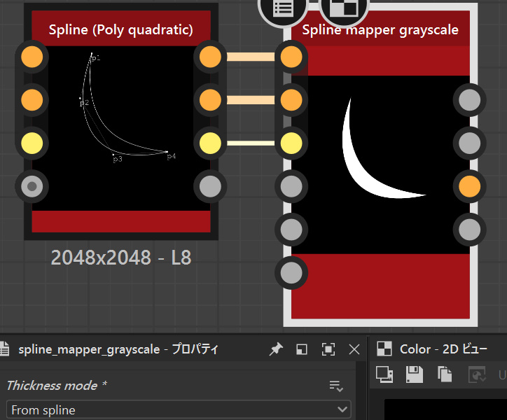This screenshot has height=420, width=507.
Task: Click the top orange input of Spline mapper
Action: [x=291, y=57]
